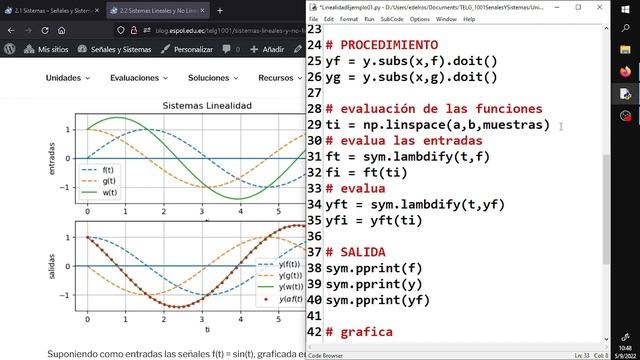The height and width of the screenshot is (360, 640).
Task: Open the File menu in IDLE editor
Action: coord(313,19)
